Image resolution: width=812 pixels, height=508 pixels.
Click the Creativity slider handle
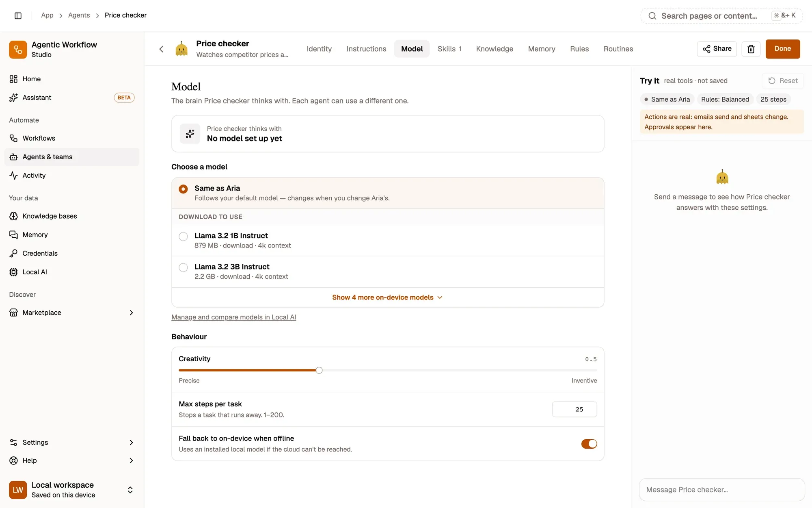click(319, 370)
